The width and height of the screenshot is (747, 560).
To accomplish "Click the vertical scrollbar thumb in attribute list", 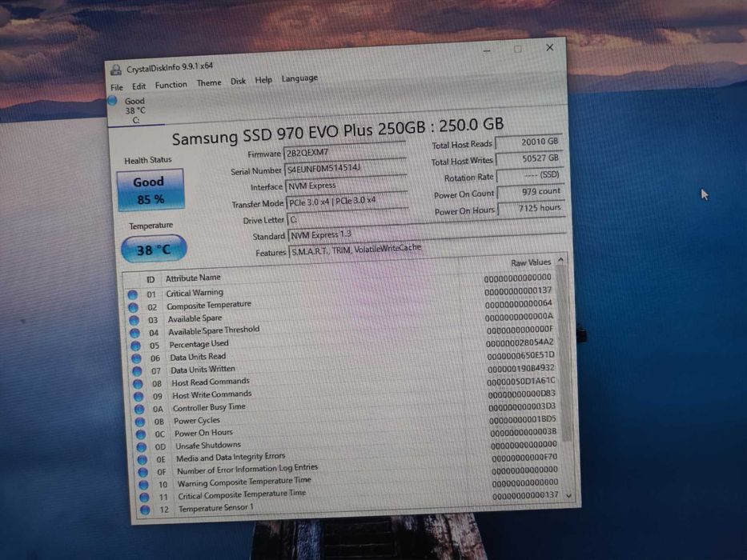I will pos(564,354).
